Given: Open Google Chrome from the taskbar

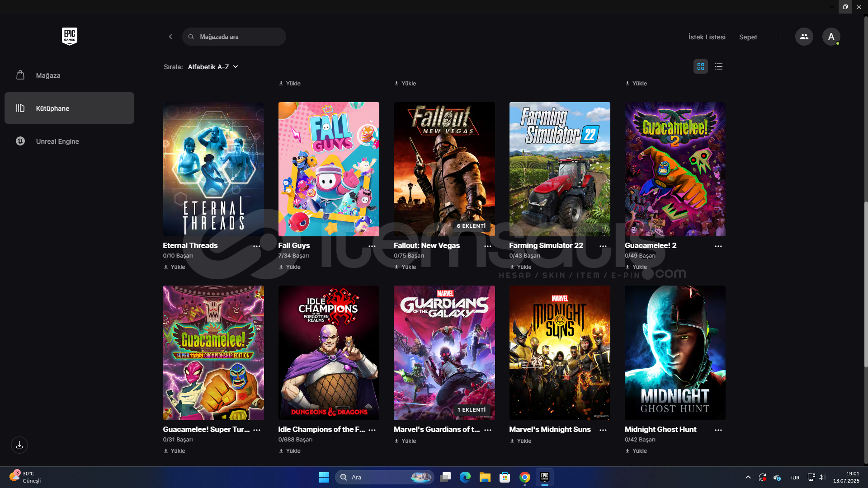Looking at the screenshot, I should pyautogui.click(x=525, y=477).
